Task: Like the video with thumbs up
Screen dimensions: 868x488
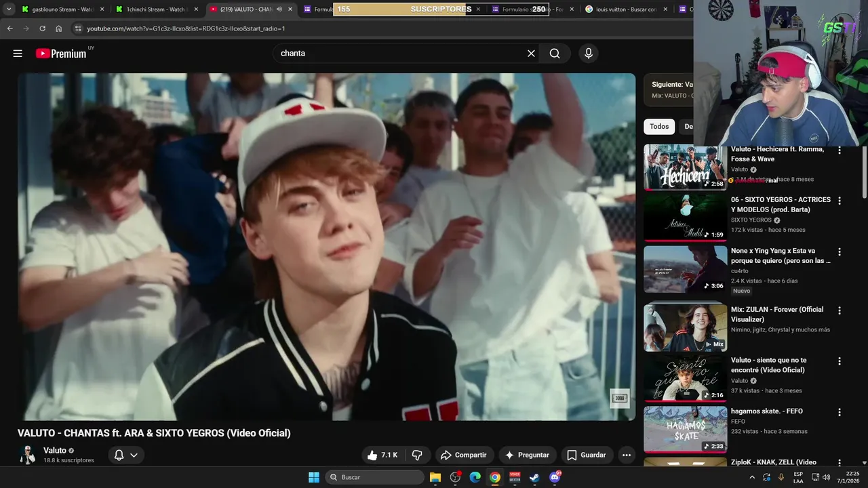Action: pos(382,455)
